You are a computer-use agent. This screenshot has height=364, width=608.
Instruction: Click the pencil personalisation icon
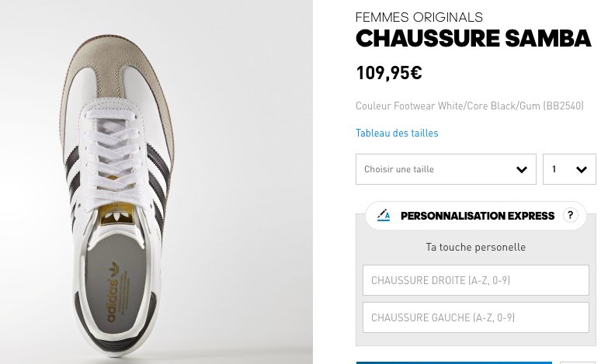pos(384,215)
